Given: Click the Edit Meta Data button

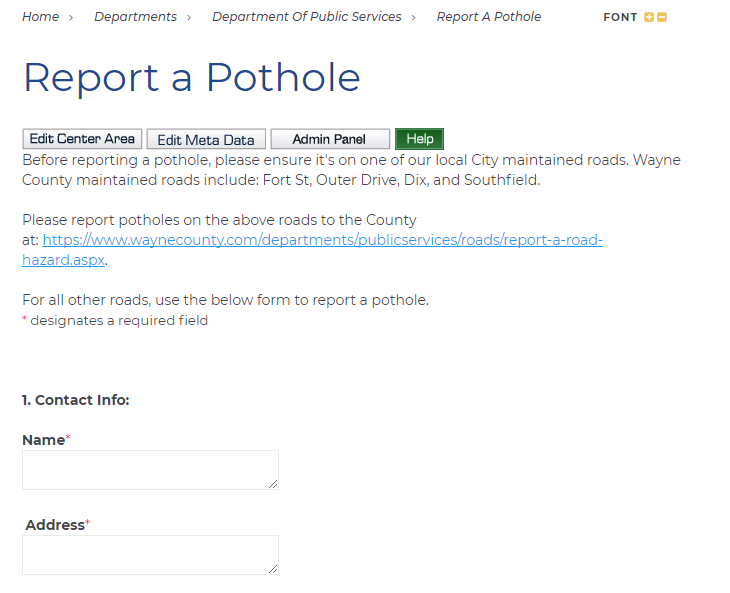Looking at the screenshot, I should click(206, 140).
